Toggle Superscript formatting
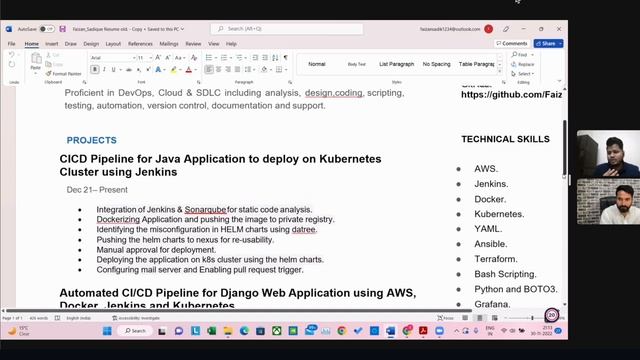Image resolution: width=640 pixels, height=360 pixels. point(148,70)
